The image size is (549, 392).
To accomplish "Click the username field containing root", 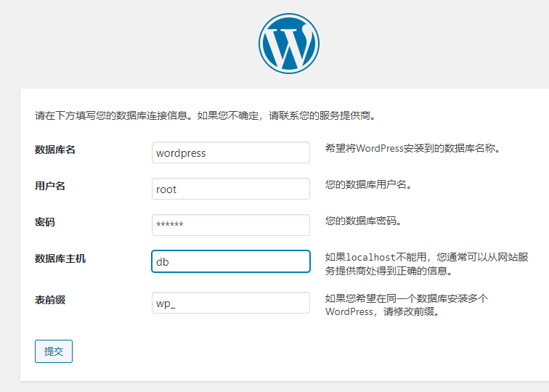I will coord(231,189).
